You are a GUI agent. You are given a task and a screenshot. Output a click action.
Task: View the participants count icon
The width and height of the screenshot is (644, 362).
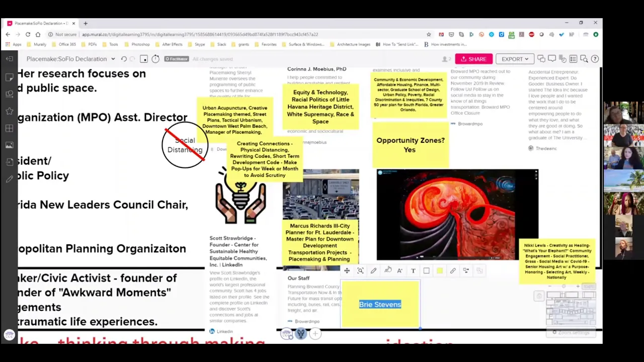(x=446, y=59)
